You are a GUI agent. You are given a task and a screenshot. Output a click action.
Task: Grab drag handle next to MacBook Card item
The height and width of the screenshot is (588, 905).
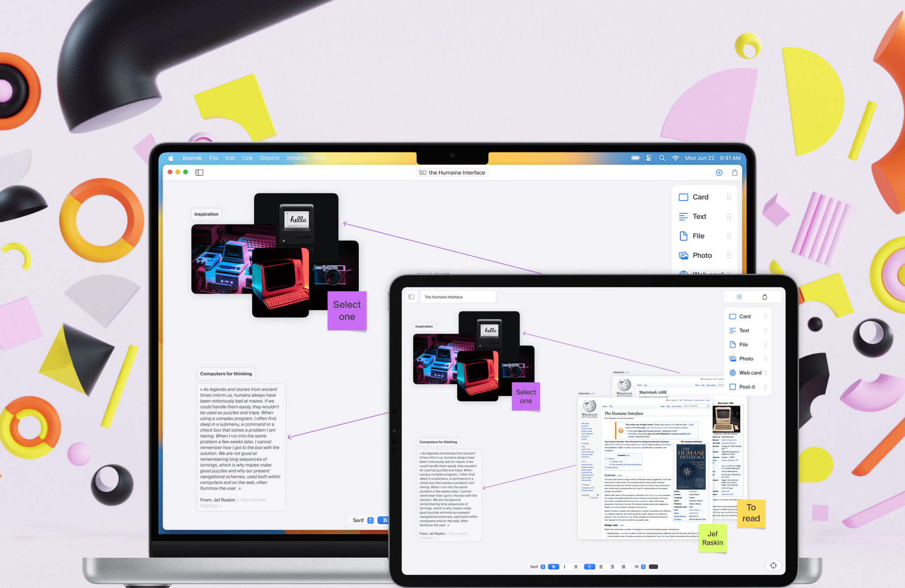pos(729,197)
